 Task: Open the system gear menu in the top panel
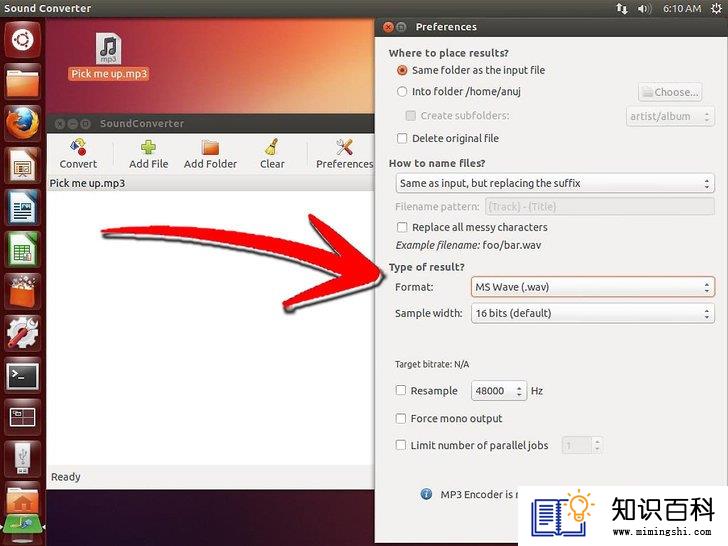tap(716, 8)
